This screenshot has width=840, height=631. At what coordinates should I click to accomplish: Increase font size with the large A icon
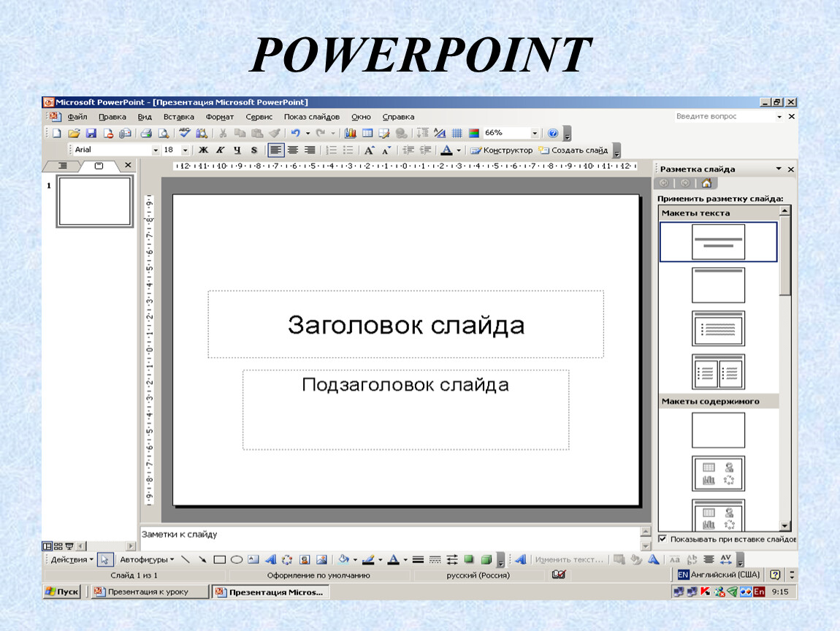pyautogui.click(x=369, y=150)
